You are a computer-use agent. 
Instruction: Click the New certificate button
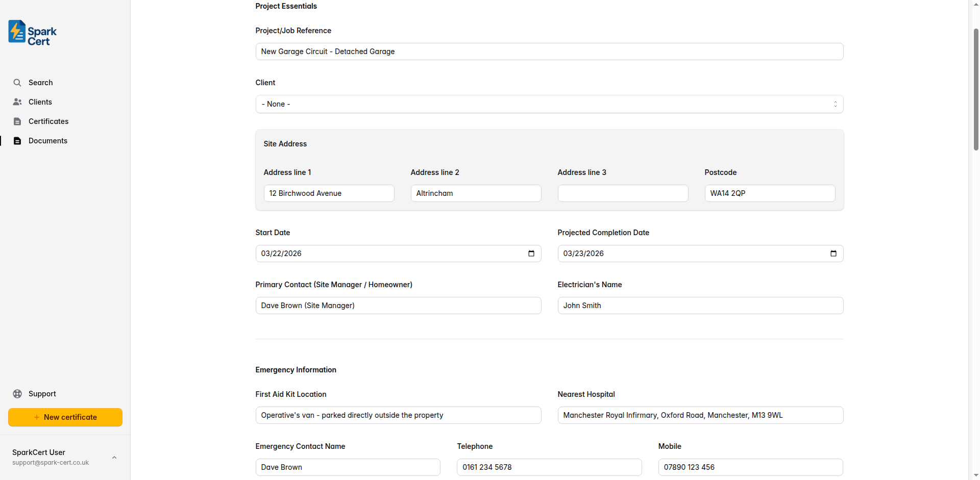click(x=65, y=417)
